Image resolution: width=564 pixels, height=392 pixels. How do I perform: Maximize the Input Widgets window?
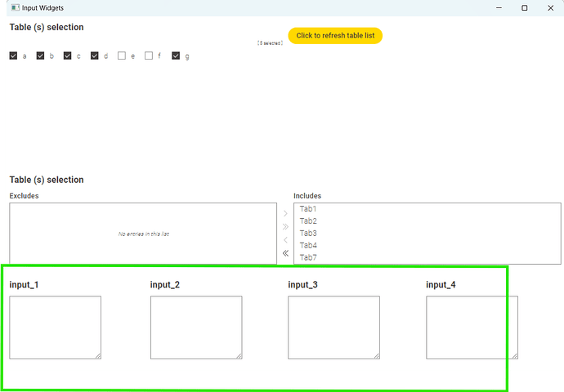pos(524,7)
